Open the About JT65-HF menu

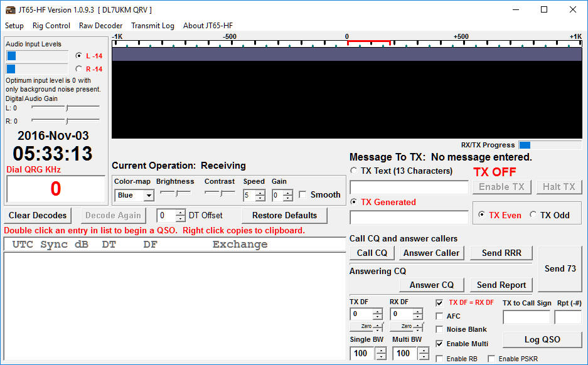[208, 26]
